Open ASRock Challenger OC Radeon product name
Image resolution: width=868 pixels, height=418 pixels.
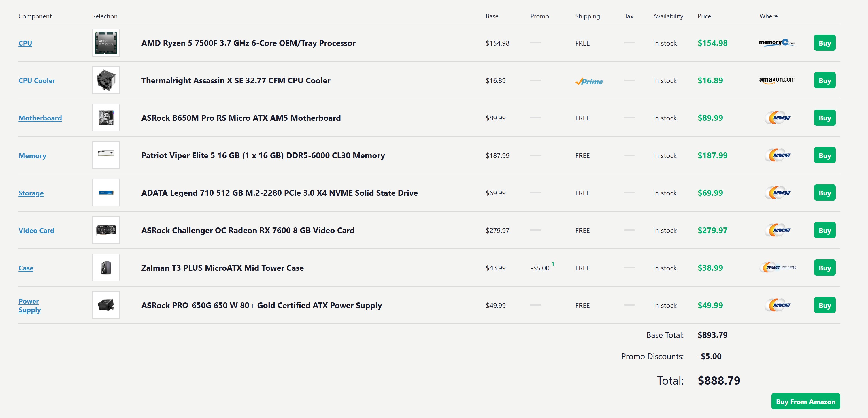click(248, 230)
